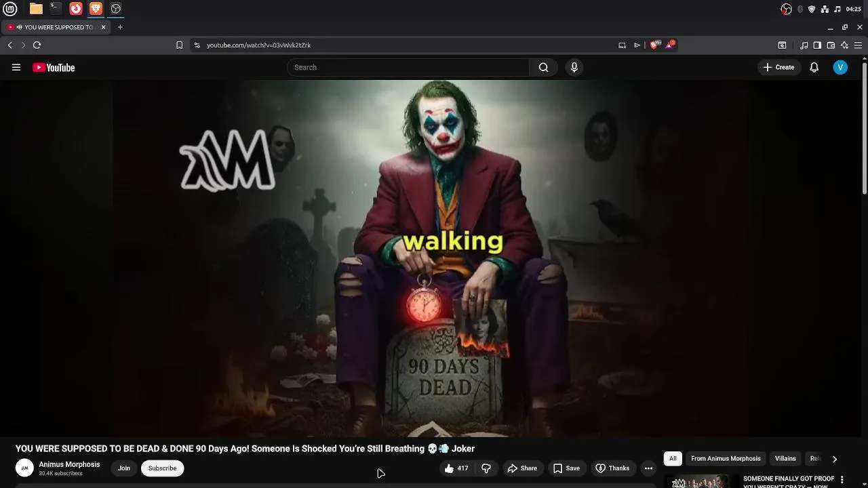
Task: Open OBS Studio from panel launcher
Action: pos(116,9)
